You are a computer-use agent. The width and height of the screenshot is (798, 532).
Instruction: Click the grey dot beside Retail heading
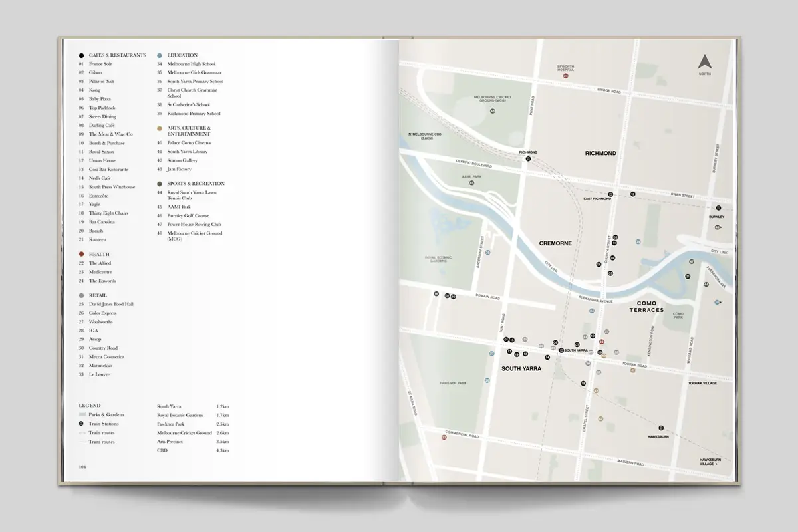point(81,295)
